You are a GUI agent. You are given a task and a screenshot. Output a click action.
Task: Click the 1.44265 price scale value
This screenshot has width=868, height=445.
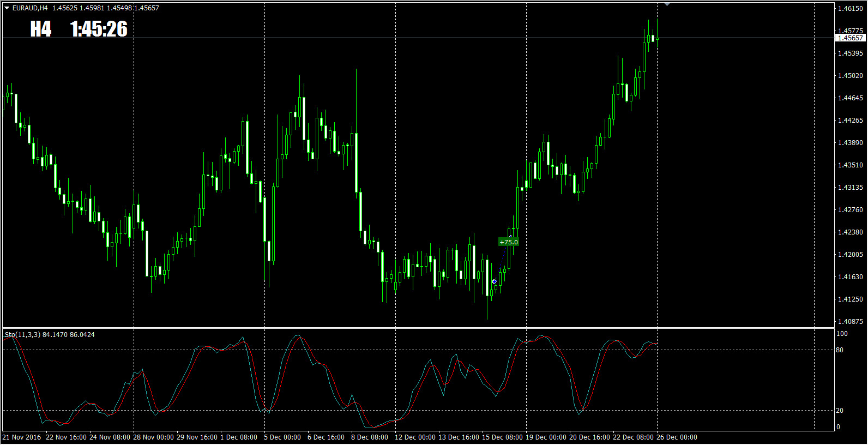coord(851,121)
